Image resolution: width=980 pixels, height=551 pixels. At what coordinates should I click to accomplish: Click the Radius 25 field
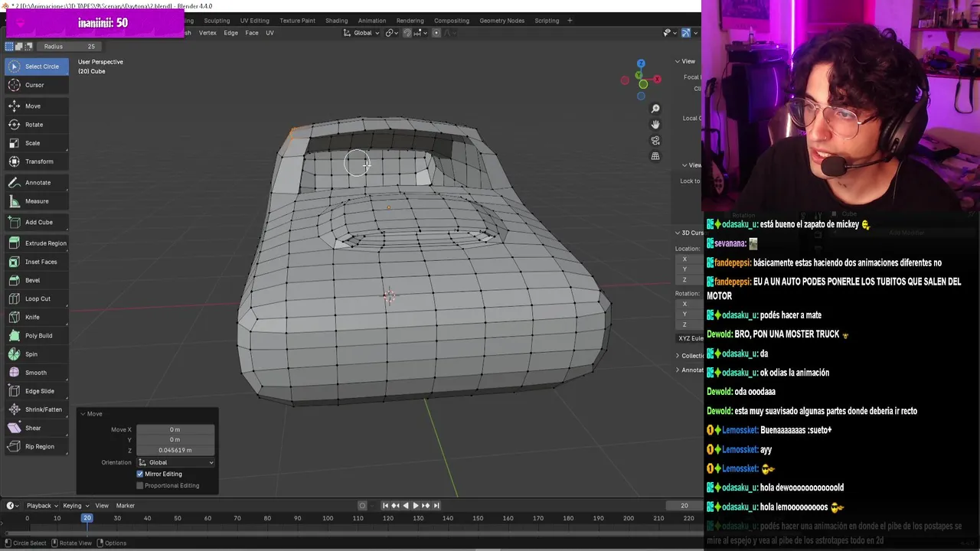69,47
